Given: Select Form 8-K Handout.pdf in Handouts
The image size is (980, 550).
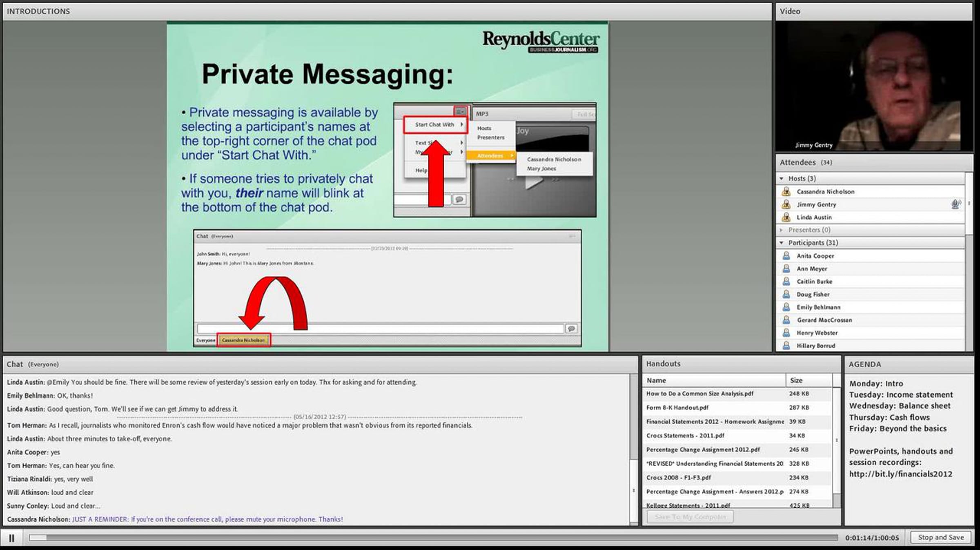Looking at the screenshot, I should pos(677,408).
